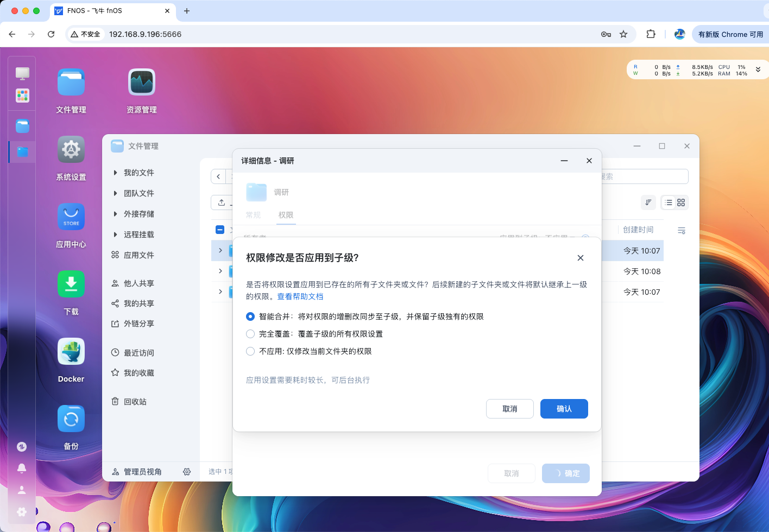Open the Docker desktop icon
769x532 pixels.
click(x=71, y=352)
